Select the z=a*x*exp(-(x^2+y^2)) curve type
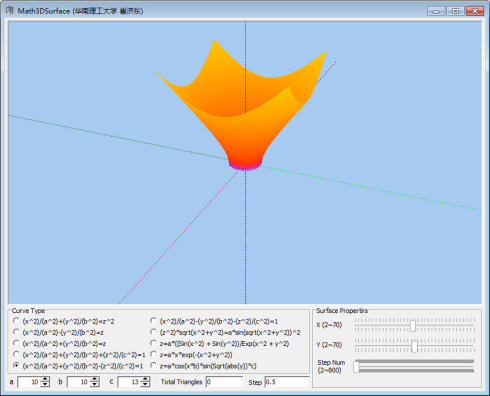Viewport: 490px width, 396px height. click(153, 354)
